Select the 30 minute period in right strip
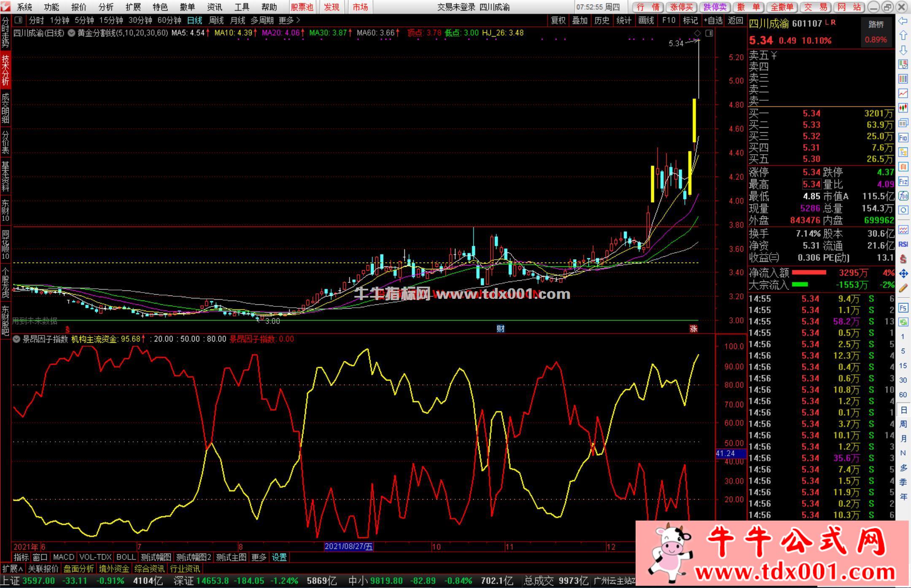This screenshot has width=911, height=588. [903, 380]
